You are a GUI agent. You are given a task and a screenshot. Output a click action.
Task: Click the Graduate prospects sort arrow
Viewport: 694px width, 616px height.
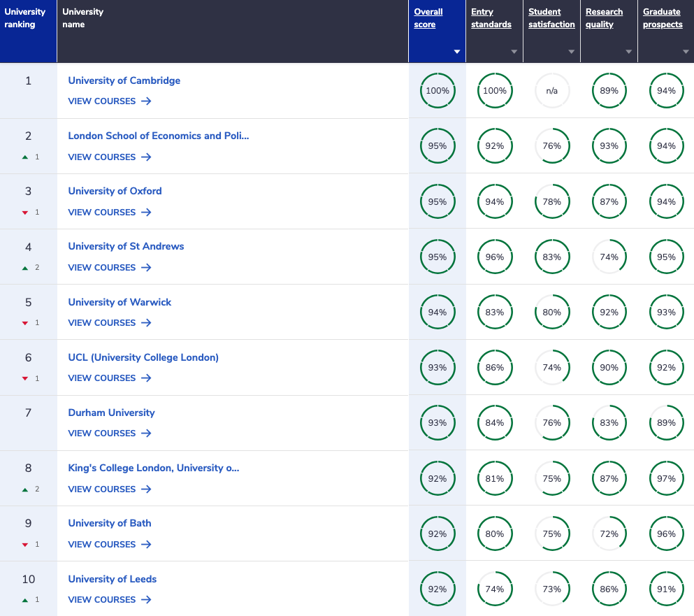tap(686, 52)
